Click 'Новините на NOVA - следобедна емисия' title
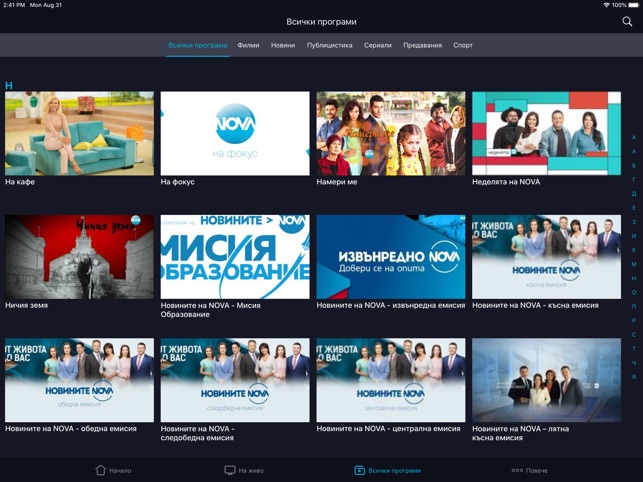 tap(198, 433)
